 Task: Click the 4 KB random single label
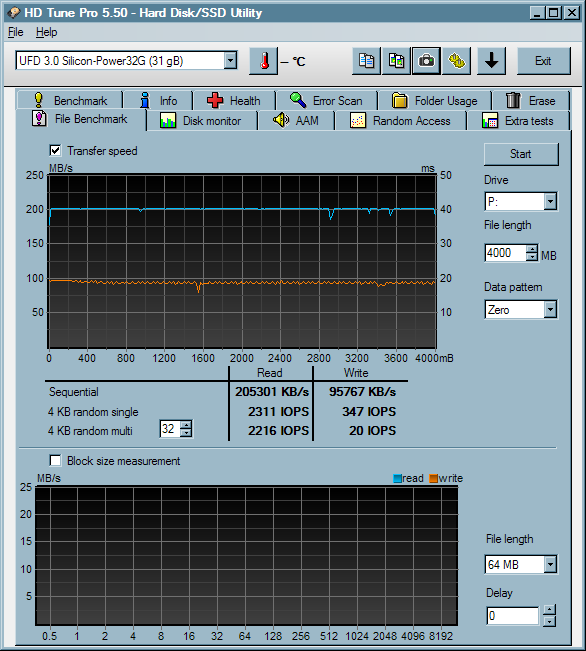tap(93, 412)
